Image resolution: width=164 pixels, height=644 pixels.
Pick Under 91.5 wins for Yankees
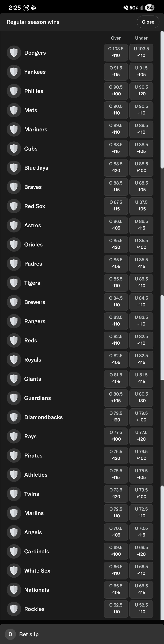click(x=141, y=72)
